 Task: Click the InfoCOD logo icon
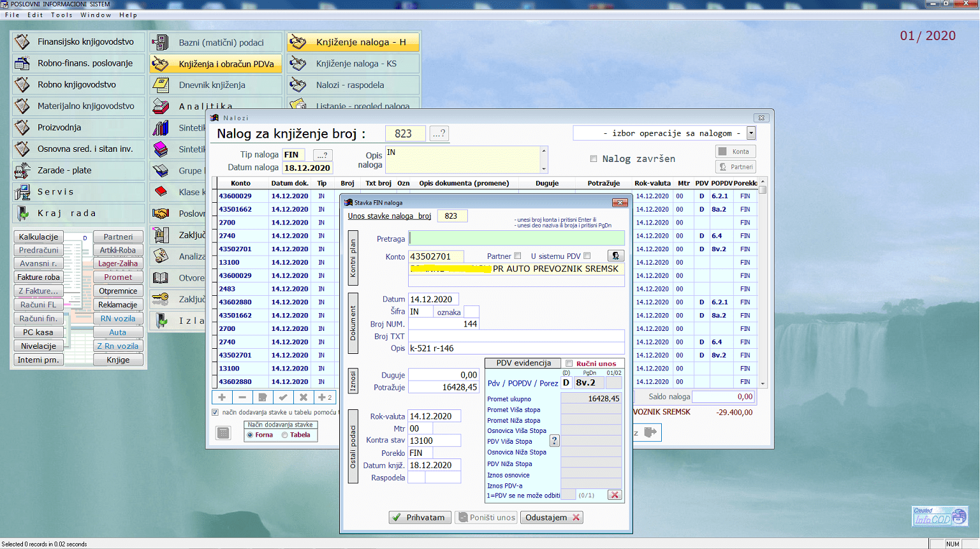coord(940,516)
